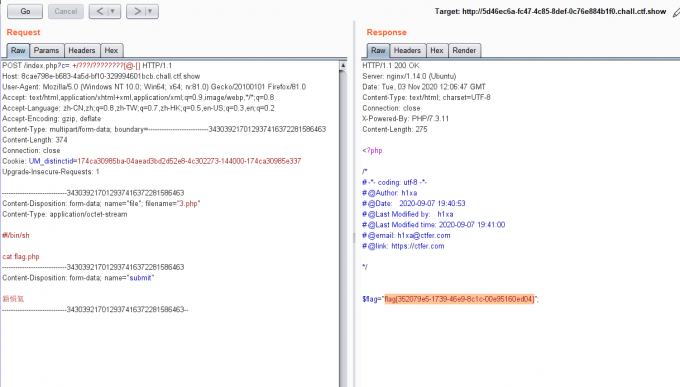Go forward with the next history arrow
The height and width of the screenshot is (387, 680).
click(x=137, y=11)
